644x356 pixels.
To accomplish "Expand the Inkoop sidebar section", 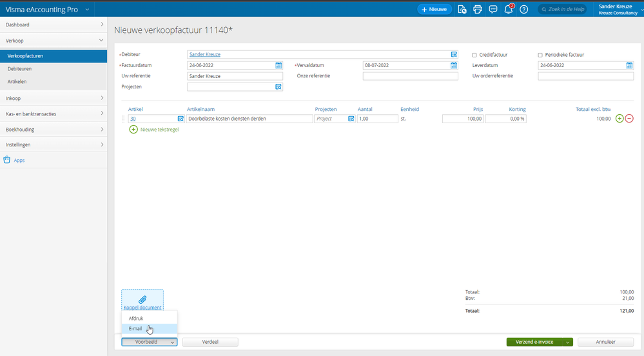I will tap(54, 98).
